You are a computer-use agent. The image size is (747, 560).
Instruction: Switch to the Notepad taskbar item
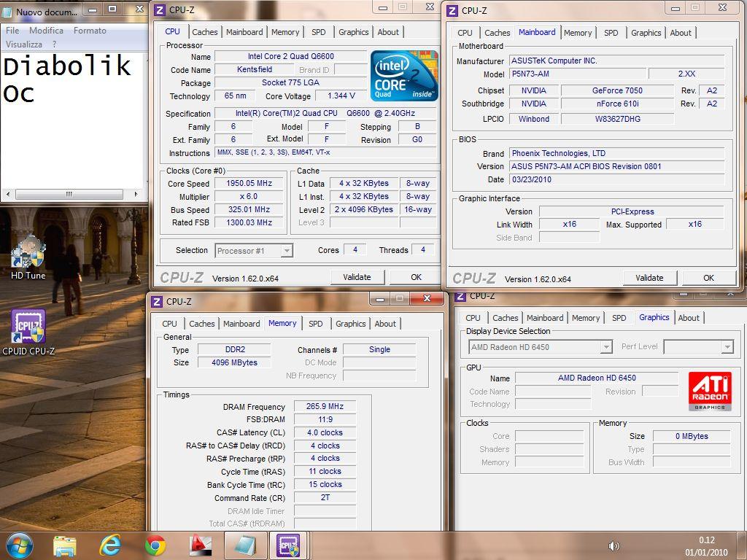pyautogui.click(x=246, y=545)
